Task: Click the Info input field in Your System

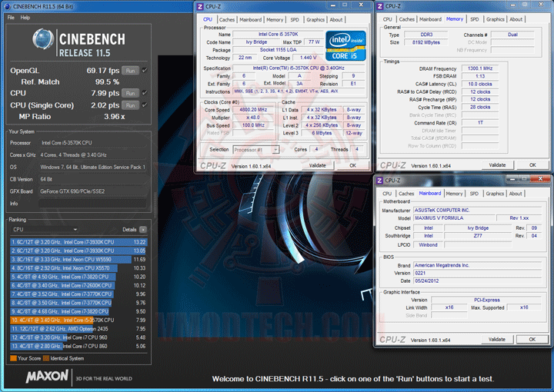Action: tap(92, 204)
